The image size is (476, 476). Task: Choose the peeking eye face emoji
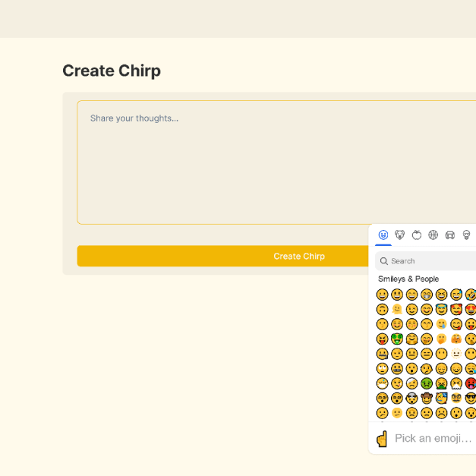456,339
